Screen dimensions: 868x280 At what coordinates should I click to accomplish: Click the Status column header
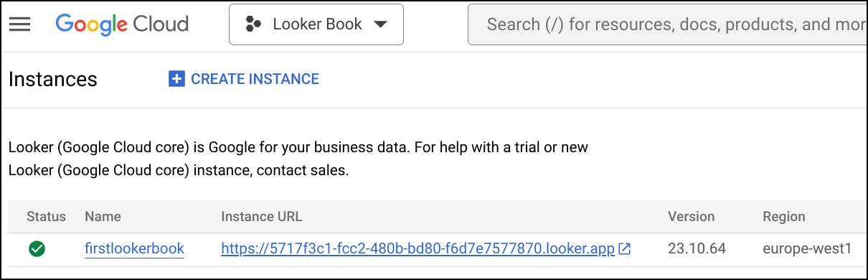tap(46, 216)
